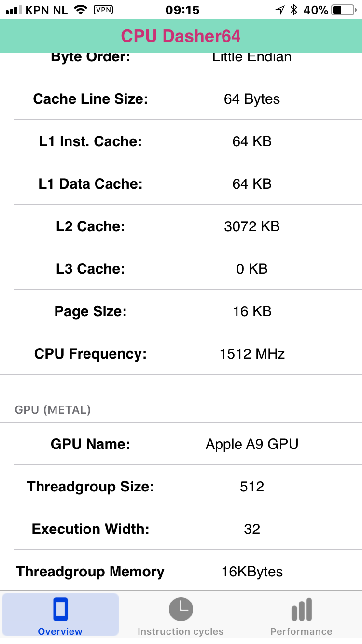Select the L2 Cache row
The image size is (362, 644).
181,226
